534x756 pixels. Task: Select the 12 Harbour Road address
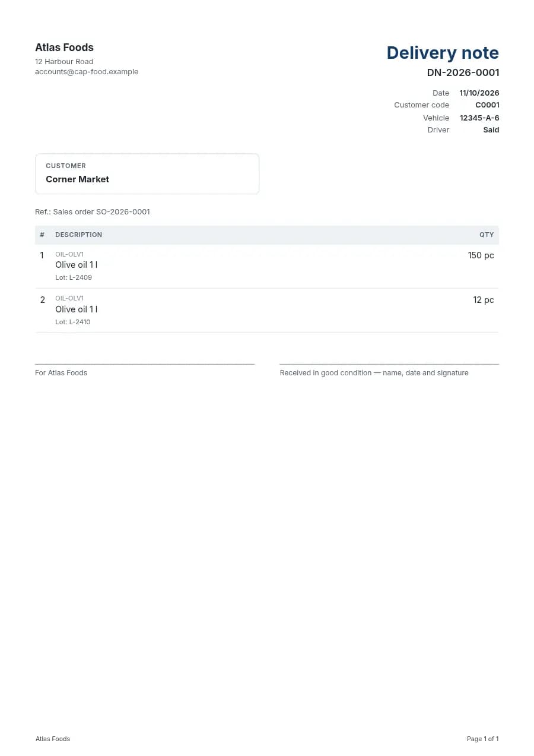tap(64, 62)
